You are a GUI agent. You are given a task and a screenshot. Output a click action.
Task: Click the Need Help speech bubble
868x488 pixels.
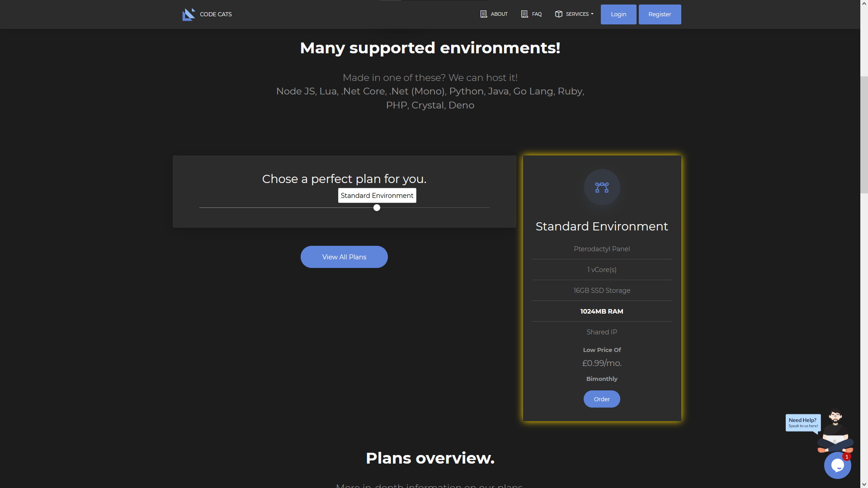803,423
